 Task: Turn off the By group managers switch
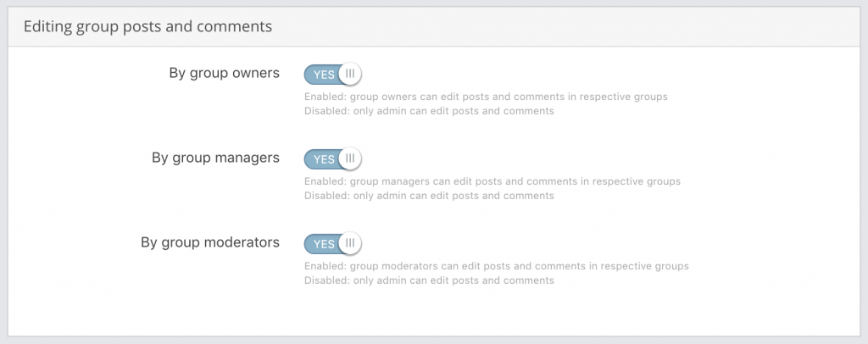332,158
